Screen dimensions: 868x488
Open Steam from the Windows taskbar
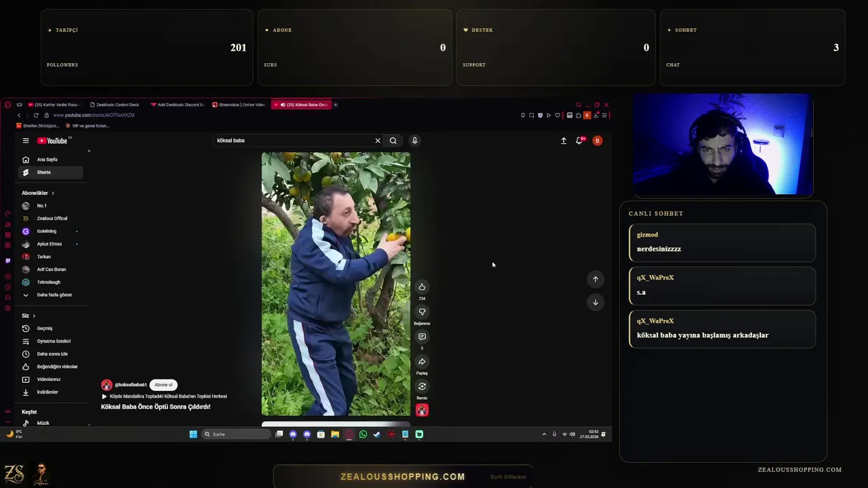(377, 434)
